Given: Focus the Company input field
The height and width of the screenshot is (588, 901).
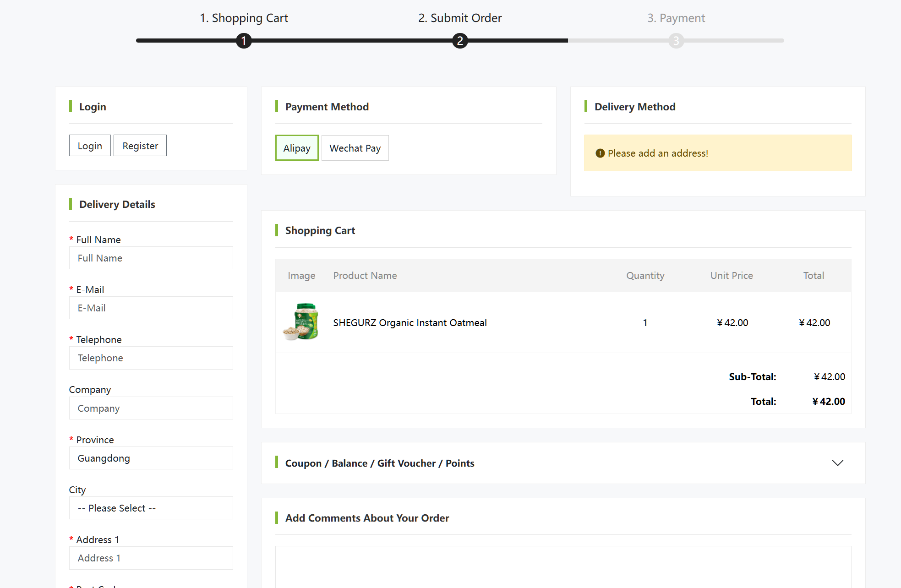Looking at the screenshot, I should tap(151, 408).
